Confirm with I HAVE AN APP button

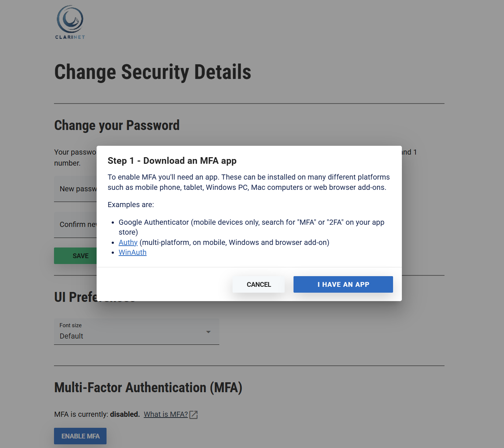[x=343, y=285]
